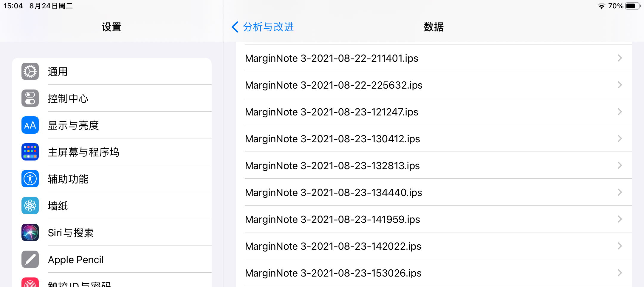Open MarginNote 3-2021-08-23-141959.ips log
Image resolution: width=644 pixels, height=287 pixels.
[x=434, y=219]
